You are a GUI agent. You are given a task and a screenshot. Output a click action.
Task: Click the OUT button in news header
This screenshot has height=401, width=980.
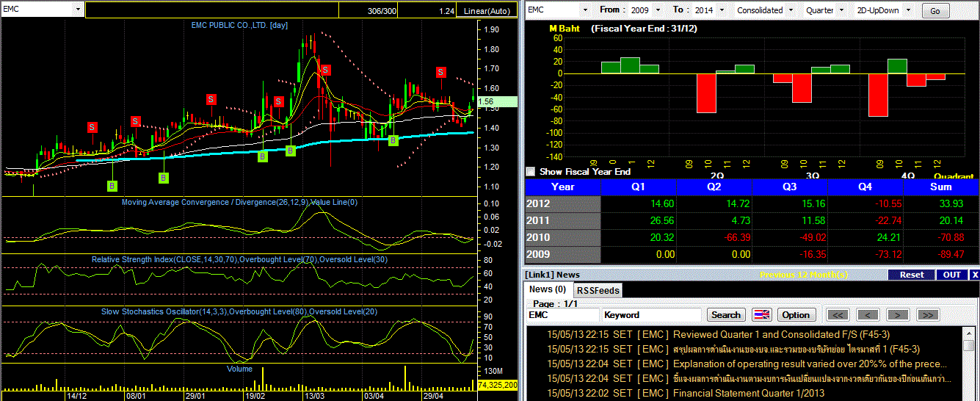pos(952,275)
